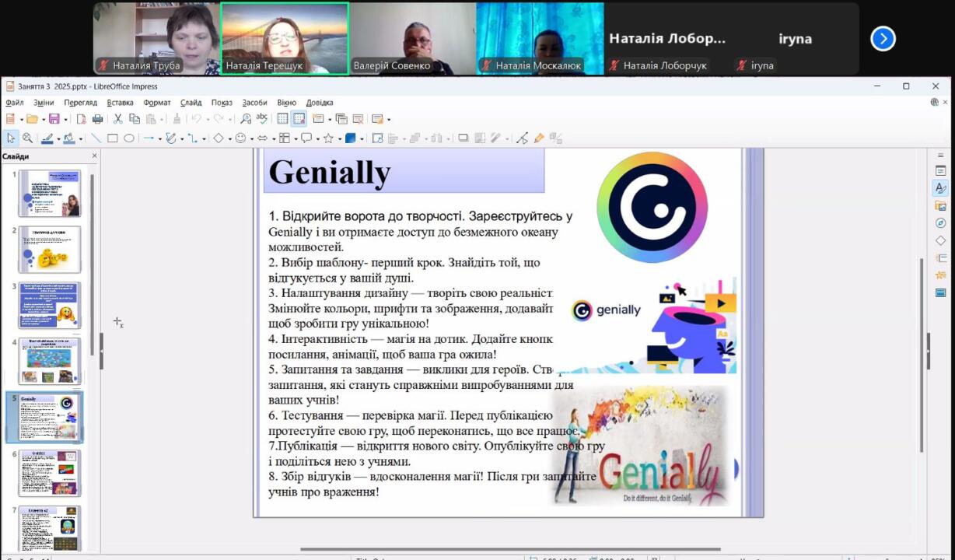
Task: Expand the curves and polygons dropdown
Action: [x=182, y=139]
